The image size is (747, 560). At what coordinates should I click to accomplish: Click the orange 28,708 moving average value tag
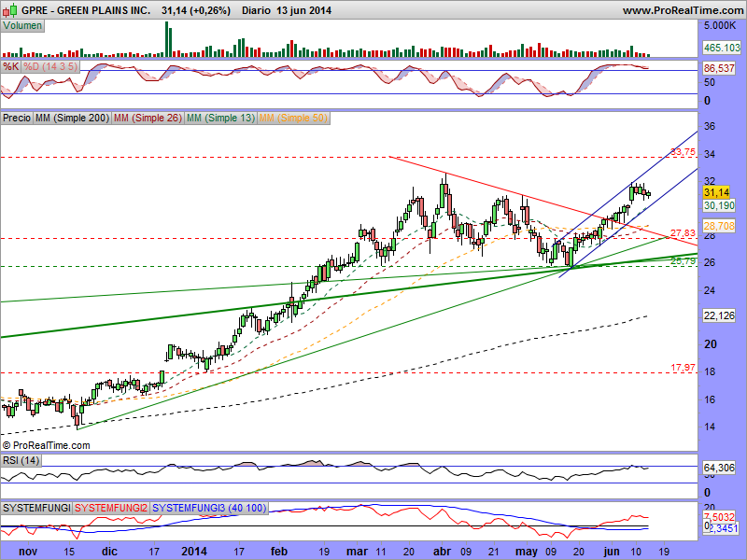(719, 226)
